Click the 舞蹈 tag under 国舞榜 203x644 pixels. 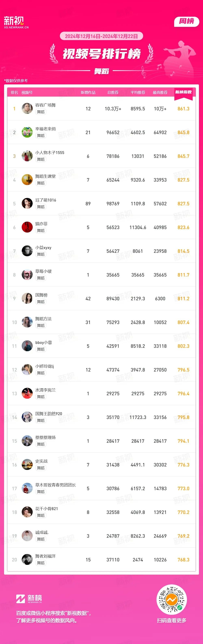(41, 302)
